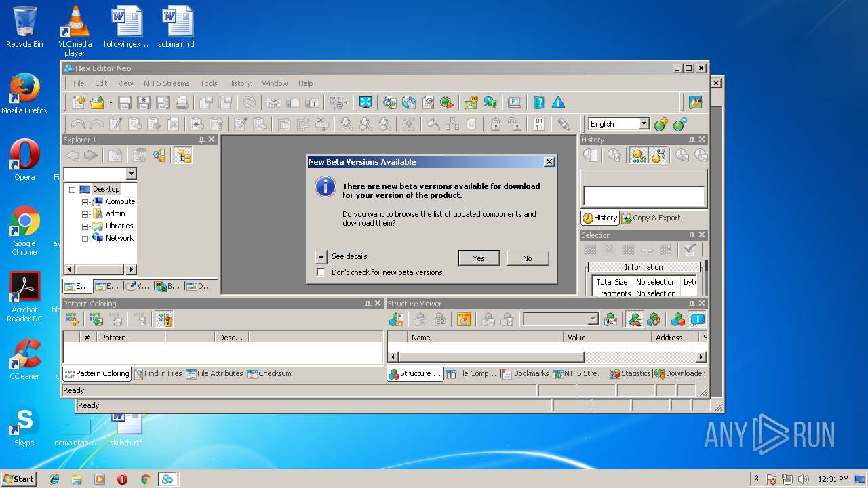This screenshot has width=868, height=488.
Task: Click Yes in the beta versions dialog
Action: point(479,258)
